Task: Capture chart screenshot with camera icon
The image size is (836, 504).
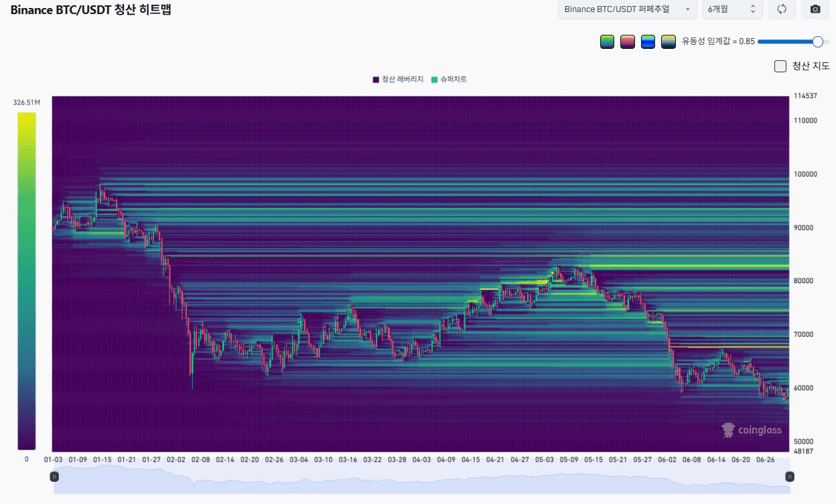Action: 815,9
